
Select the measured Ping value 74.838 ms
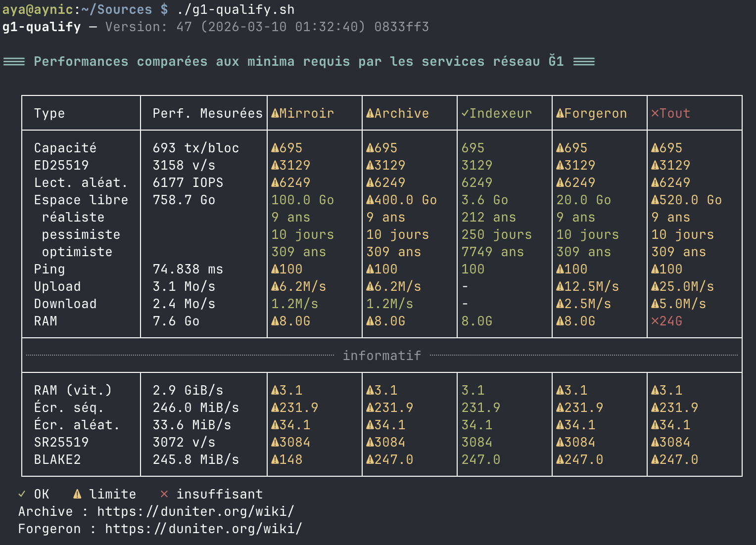(188, 270)
